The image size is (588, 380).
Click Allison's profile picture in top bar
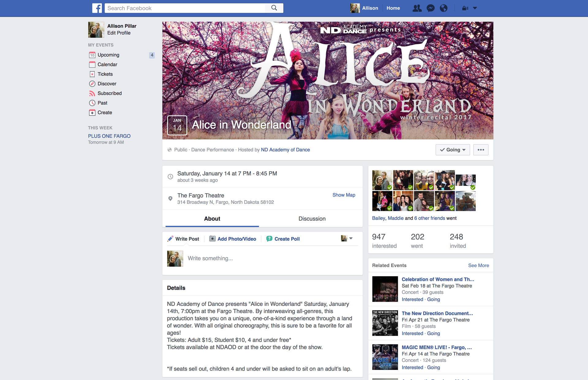pos(355,8)
